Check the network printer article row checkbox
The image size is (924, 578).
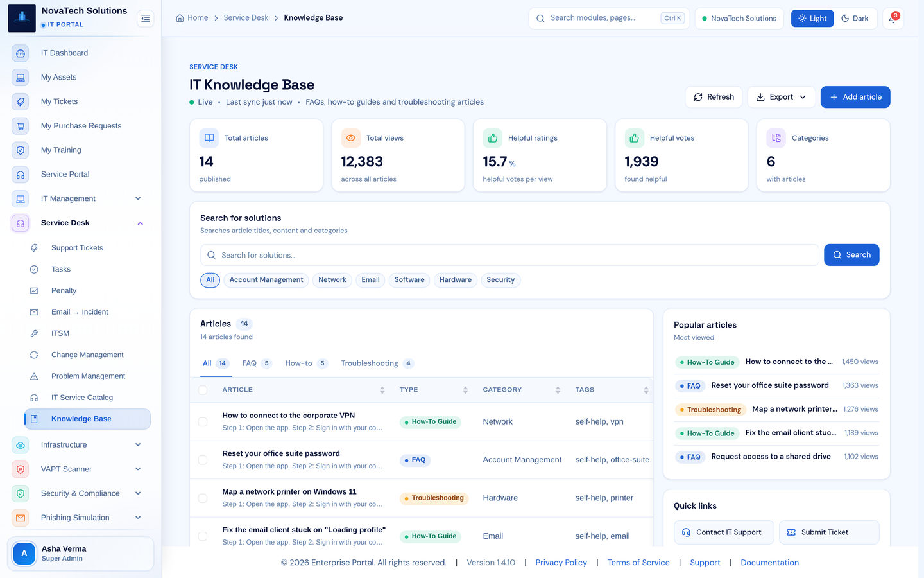203,498
